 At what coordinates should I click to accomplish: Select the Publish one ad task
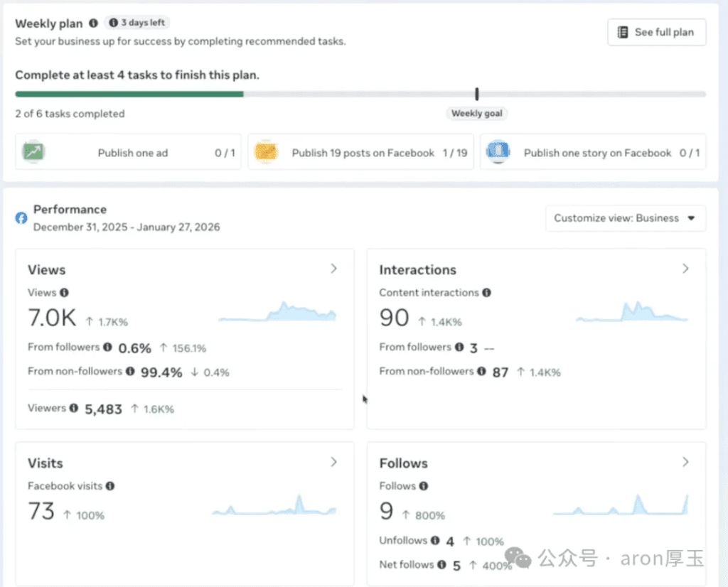click(x=129, y=152)
